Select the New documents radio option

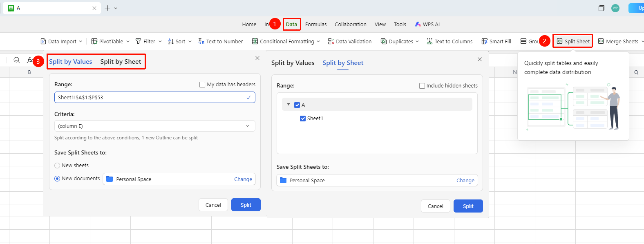(x=57, y=179)
